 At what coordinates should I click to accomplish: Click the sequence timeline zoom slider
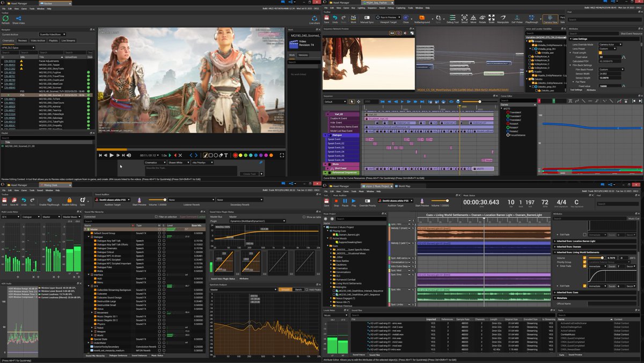[479, 101]
